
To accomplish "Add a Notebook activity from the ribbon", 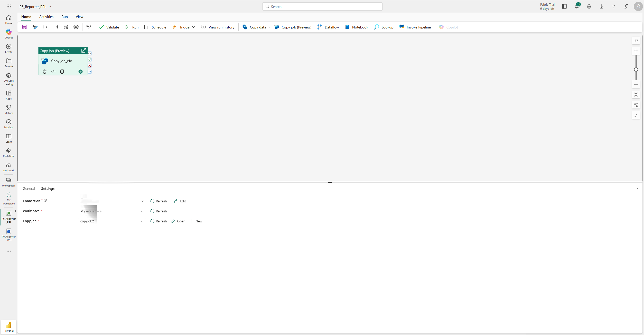I will (x=357, y=27).
